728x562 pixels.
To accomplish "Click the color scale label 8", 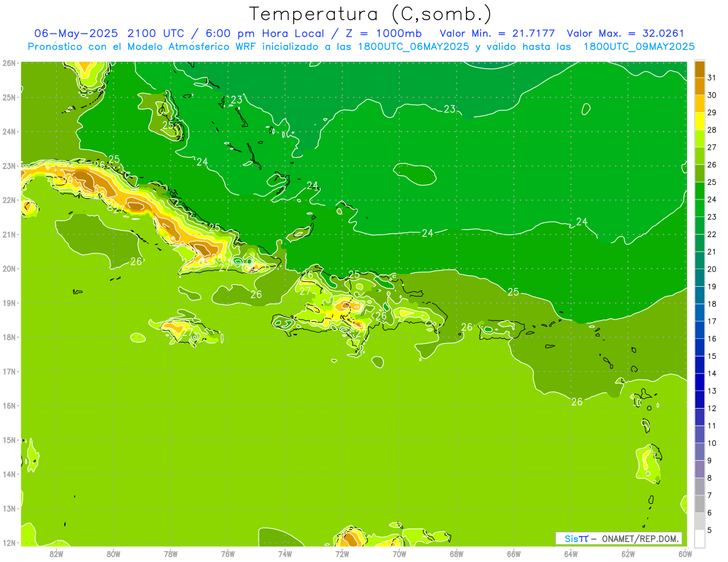I will 709,478.
